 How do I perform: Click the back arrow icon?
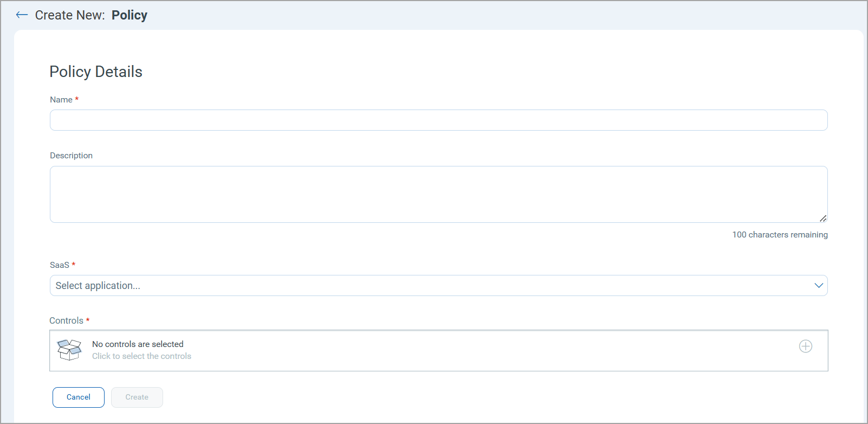tap(22, 15)
